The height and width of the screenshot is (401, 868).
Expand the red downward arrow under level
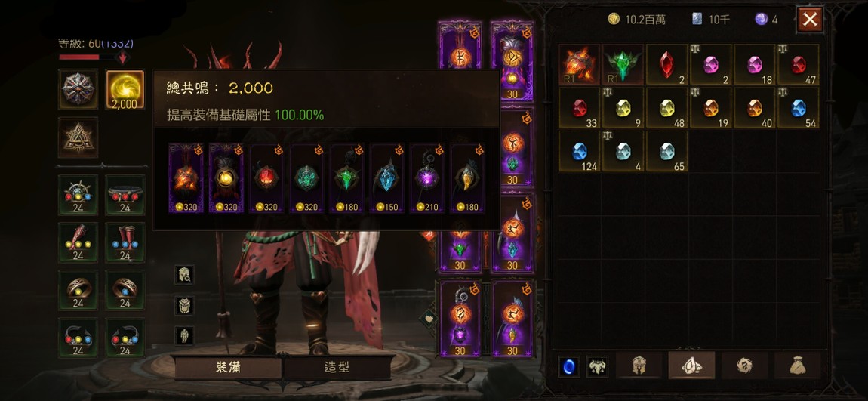click(123, 57)
